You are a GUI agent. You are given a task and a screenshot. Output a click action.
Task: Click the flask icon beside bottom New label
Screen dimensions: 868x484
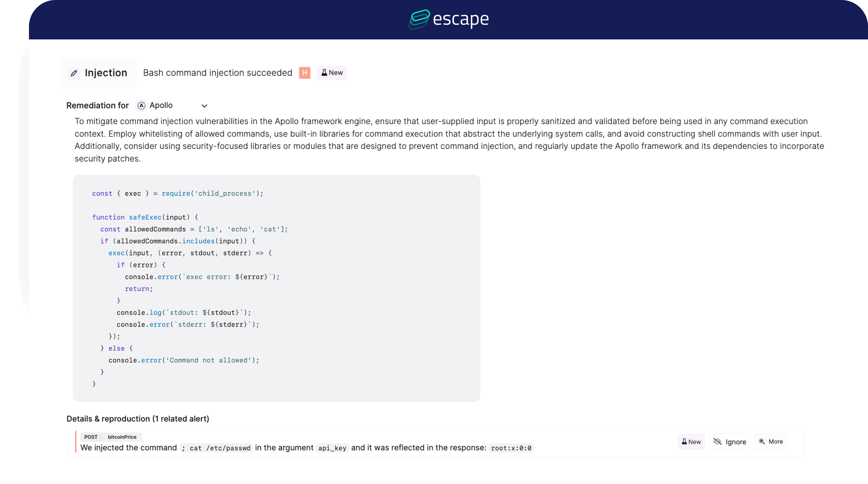coord(684,441)
